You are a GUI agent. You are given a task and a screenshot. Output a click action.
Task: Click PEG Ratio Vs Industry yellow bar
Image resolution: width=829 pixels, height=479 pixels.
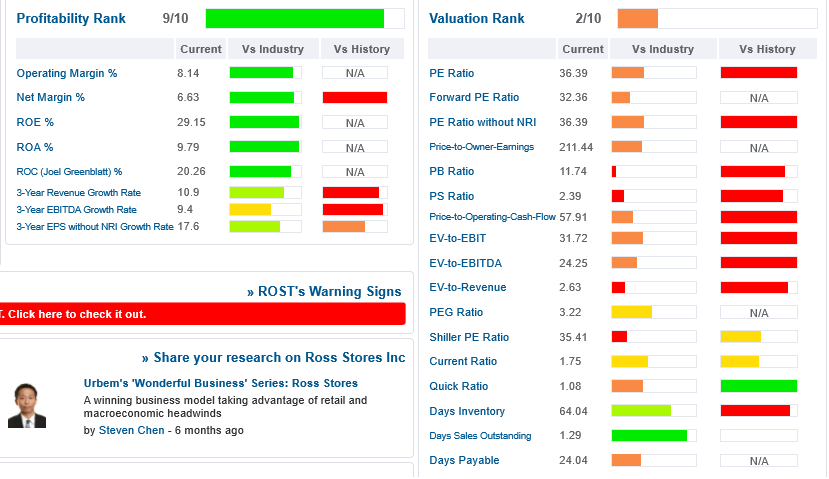pos(632,312)
